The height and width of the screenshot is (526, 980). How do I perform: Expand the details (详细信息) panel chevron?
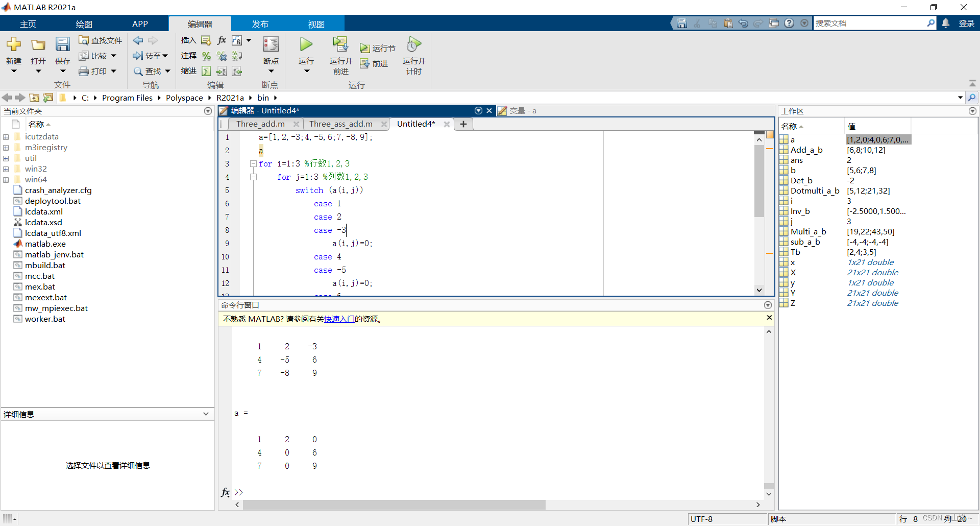point(206,414)
